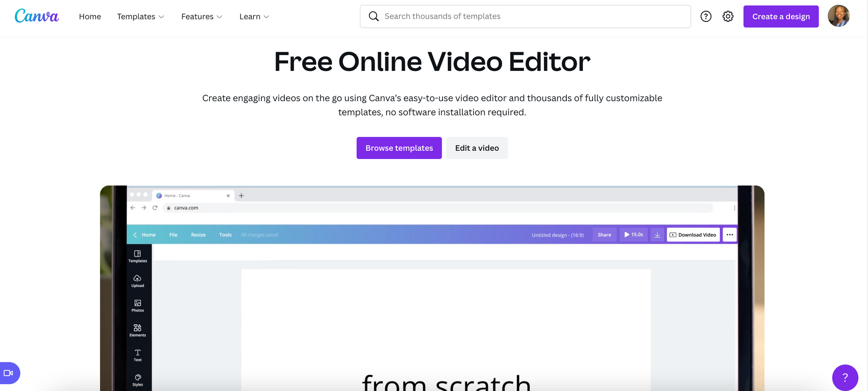Open the round purple help bubble
The image size is (868, 391).
click(x=845, y=377)
